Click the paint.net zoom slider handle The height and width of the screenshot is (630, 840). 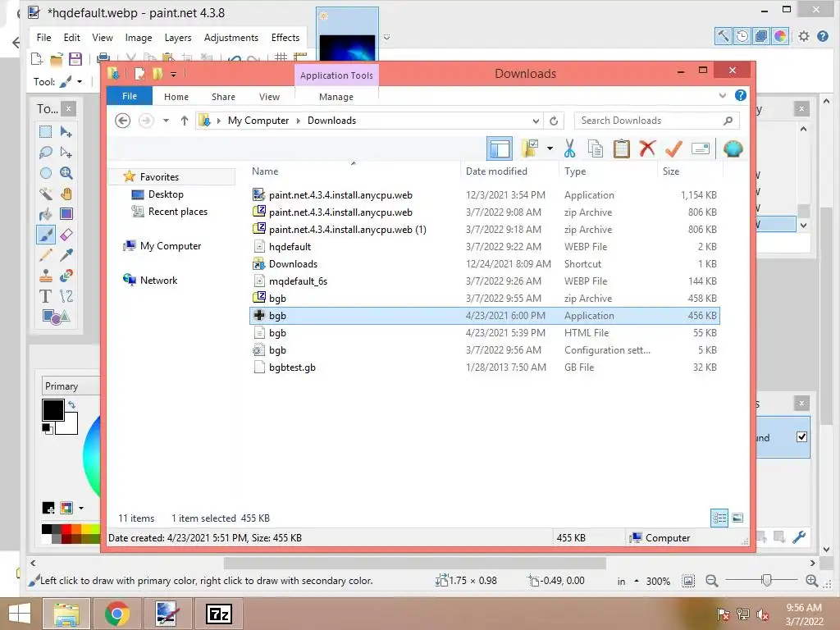click(x=767, y=580)
